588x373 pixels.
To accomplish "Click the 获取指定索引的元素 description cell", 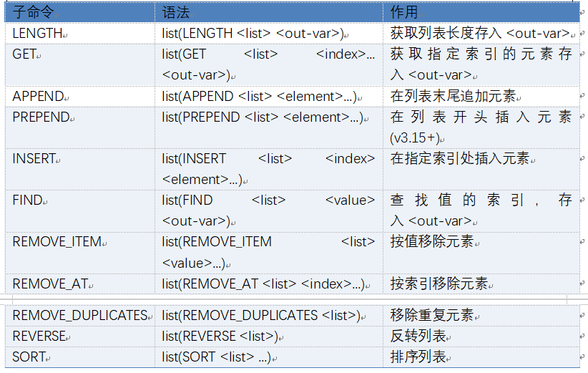I will (x=481, y=65).
